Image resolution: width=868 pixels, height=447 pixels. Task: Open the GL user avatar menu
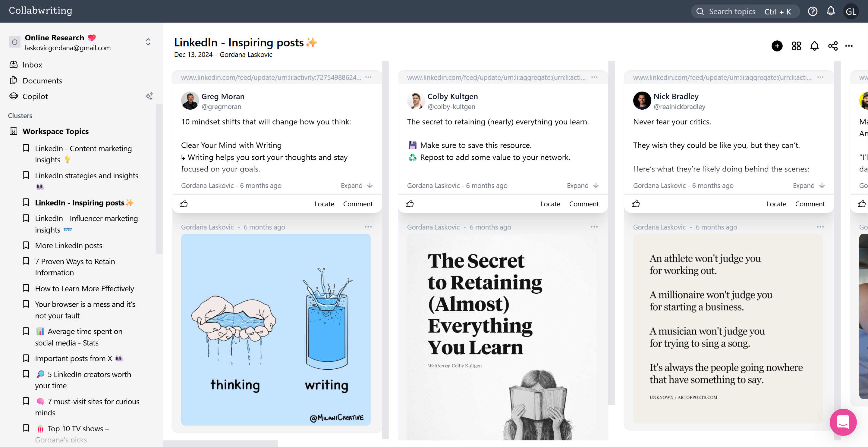[851, 11]
